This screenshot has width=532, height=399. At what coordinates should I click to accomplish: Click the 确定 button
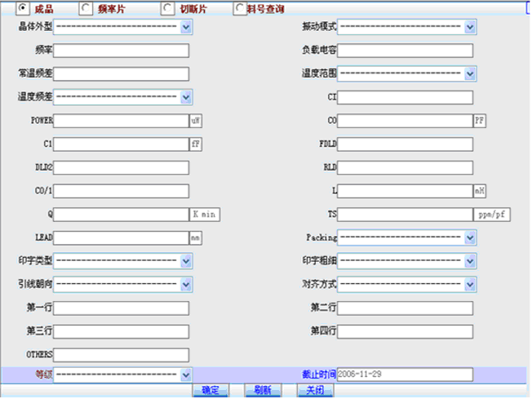point(211,390)
